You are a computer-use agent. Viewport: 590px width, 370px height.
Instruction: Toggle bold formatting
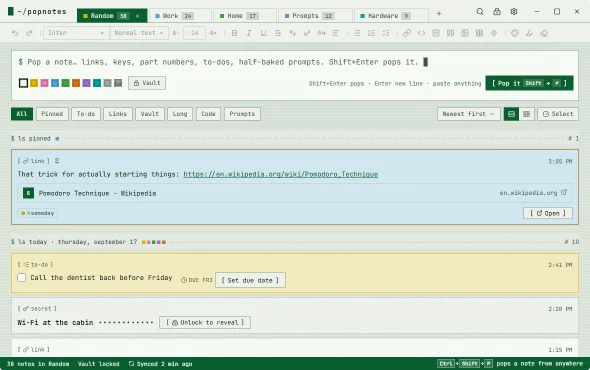click(234, 33)
